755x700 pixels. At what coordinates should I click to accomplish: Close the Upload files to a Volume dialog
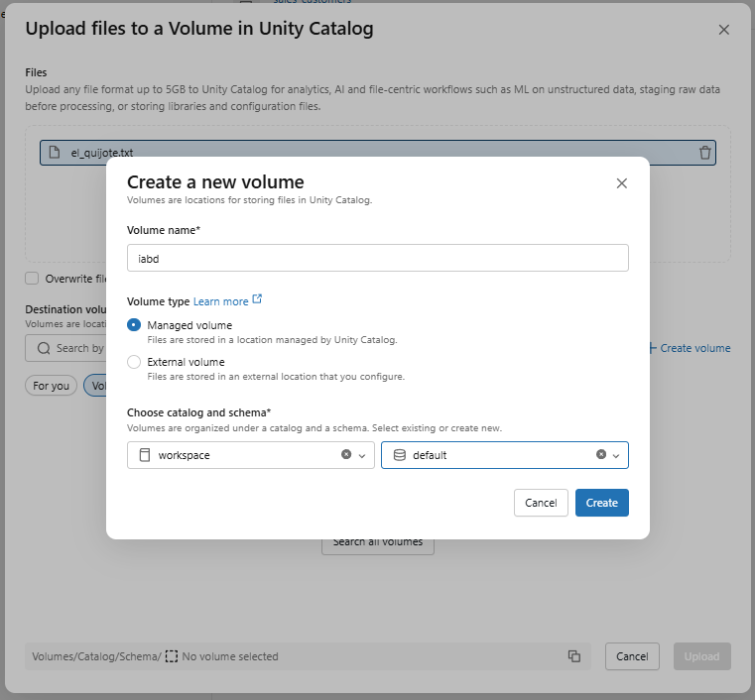point(723,30)
